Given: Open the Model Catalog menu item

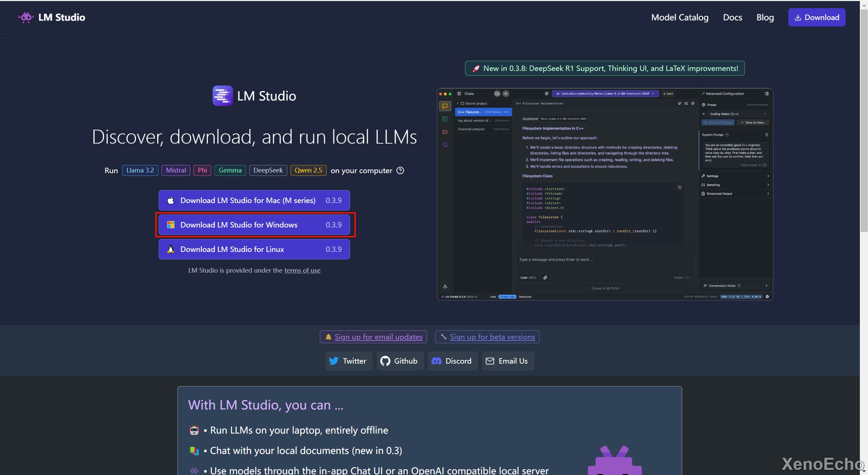Looking at the screenshot, I should click(679, 17).
